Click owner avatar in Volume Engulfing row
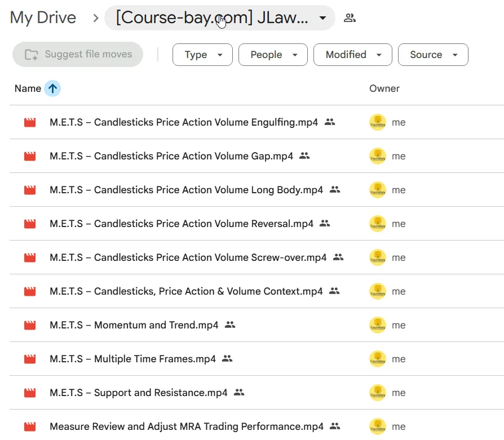The image size is (504, 440). [378, 122]
